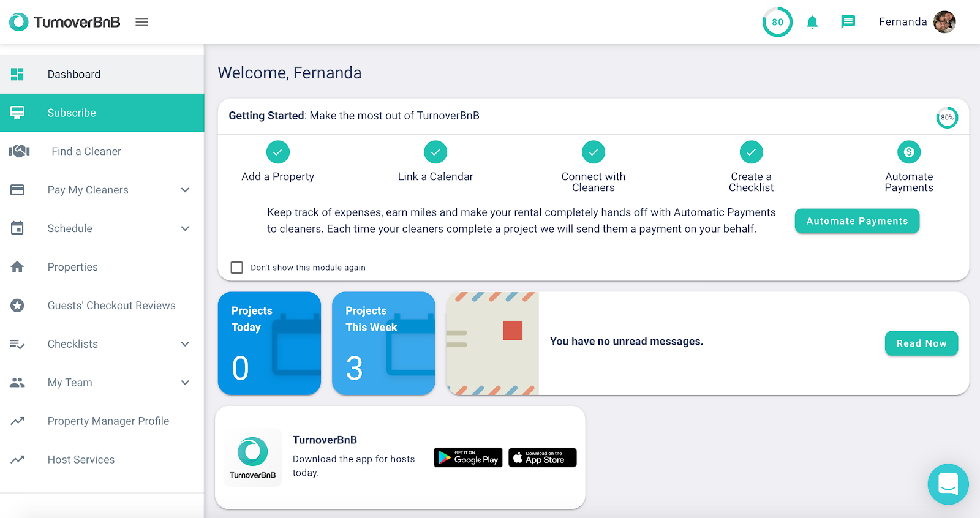The image size is (980, 518).
Task: Open the Projects This Week card
Action: 383,343
